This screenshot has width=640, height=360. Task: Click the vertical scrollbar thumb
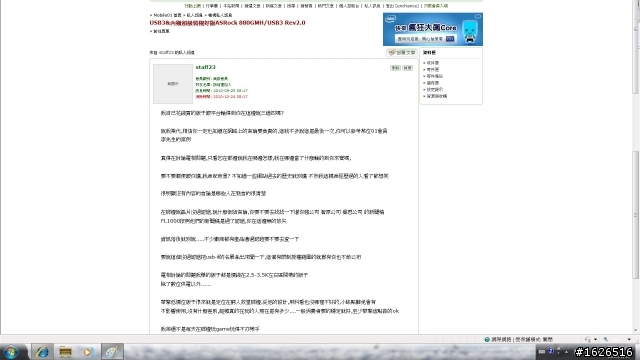click(636, 215)
